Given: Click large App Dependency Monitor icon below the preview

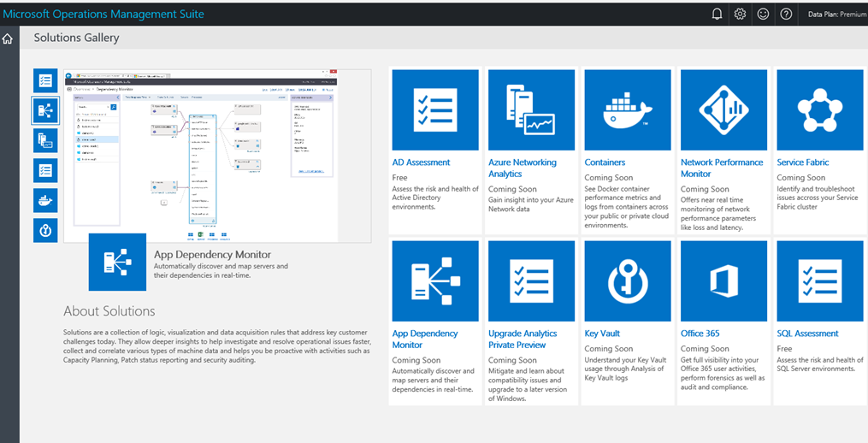Looking at the screenshot, I should pos(117,262).
